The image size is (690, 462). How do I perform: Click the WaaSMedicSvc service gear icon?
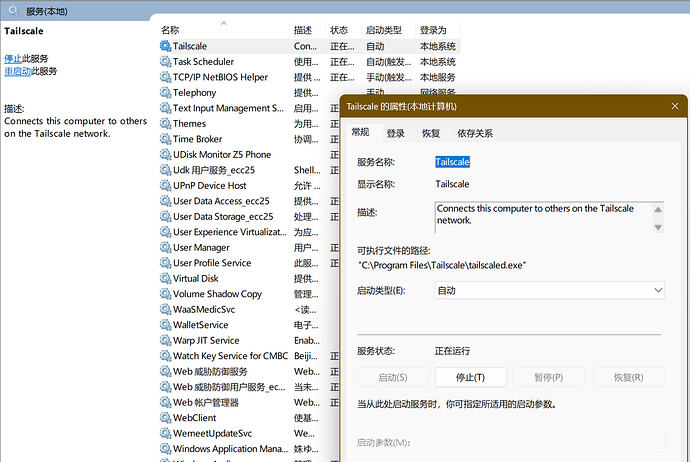165,309
